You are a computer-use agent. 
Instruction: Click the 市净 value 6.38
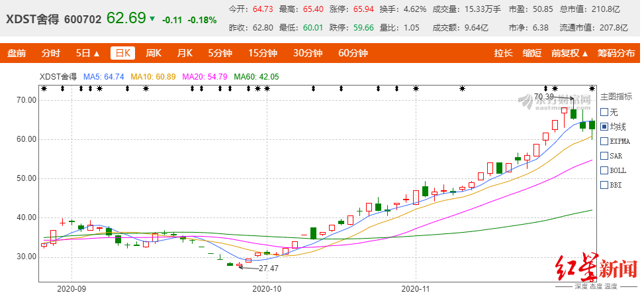click(x=541, y=28)
